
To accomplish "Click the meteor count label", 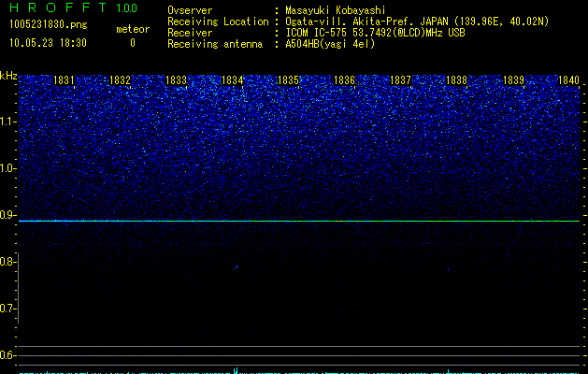I will 133,29.
